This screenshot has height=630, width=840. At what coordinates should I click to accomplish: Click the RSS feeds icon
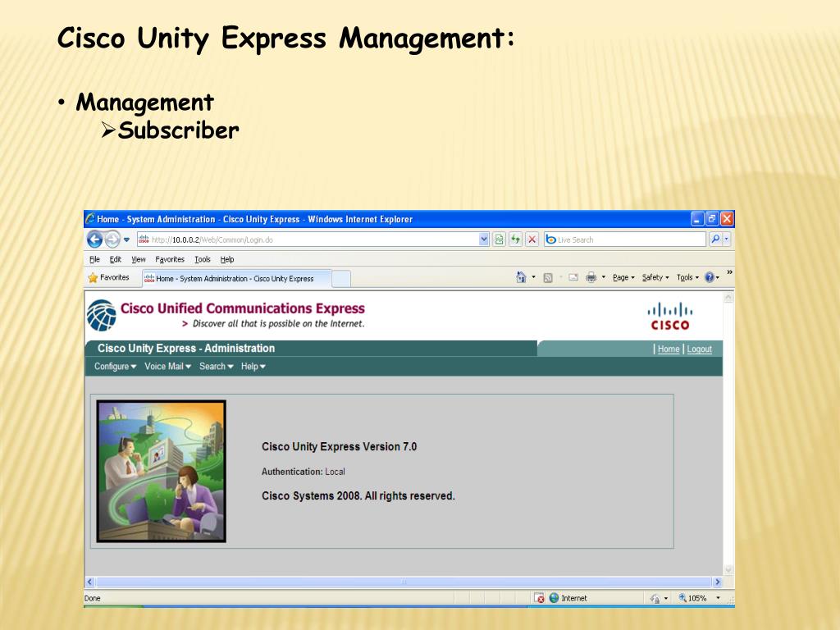[x=547, y=277]
